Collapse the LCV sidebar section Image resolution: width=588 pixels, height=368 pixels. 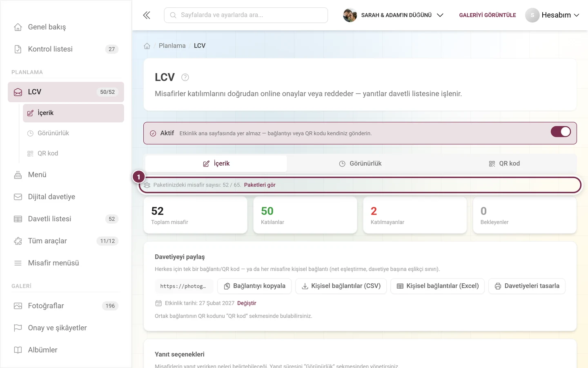pyautogui.click(x=66, y=92)
